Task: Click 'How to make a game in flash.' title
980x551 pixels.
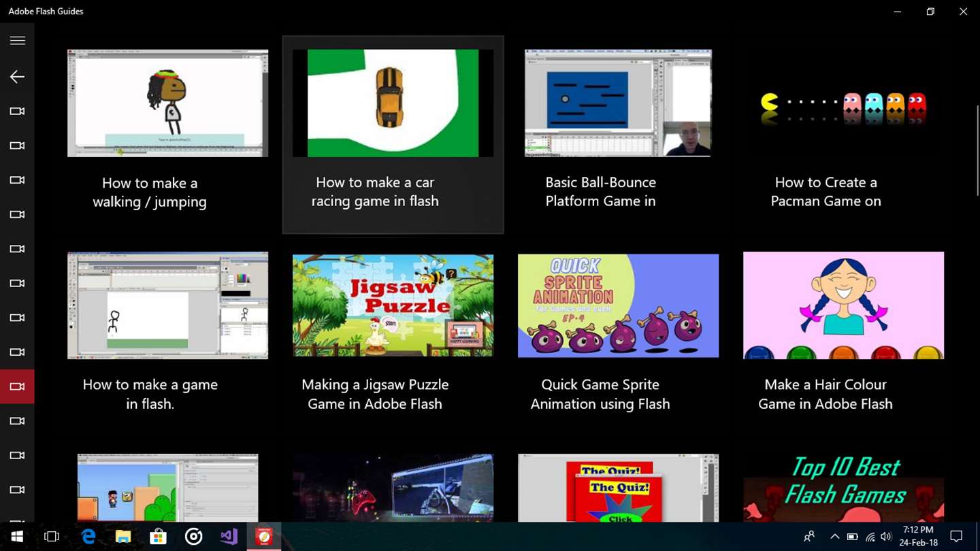Action: pos(150,394)
